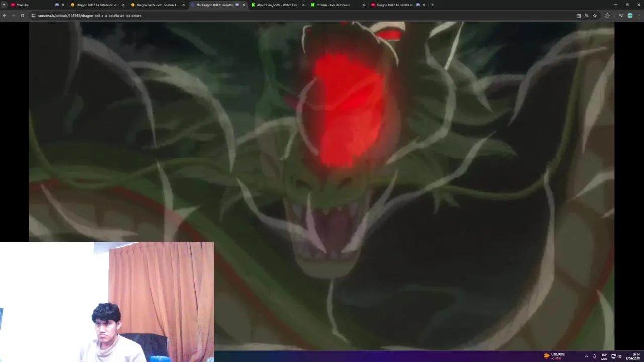Close the YouTube tab
Image resolution: width=644 pixels, height=362 pixels.
click(x=63, y=5)
